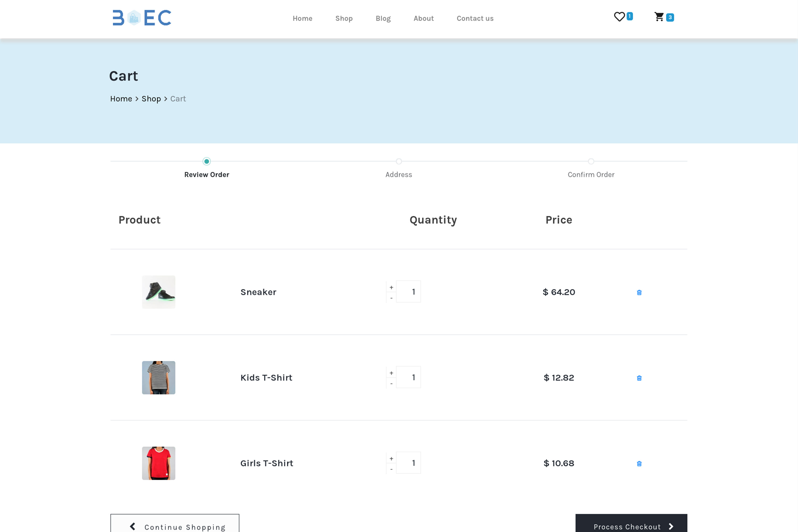This screenshot has width=798, height=532.
Task: Decrease Sneaker quantity with minus
Action: point(391,298)
